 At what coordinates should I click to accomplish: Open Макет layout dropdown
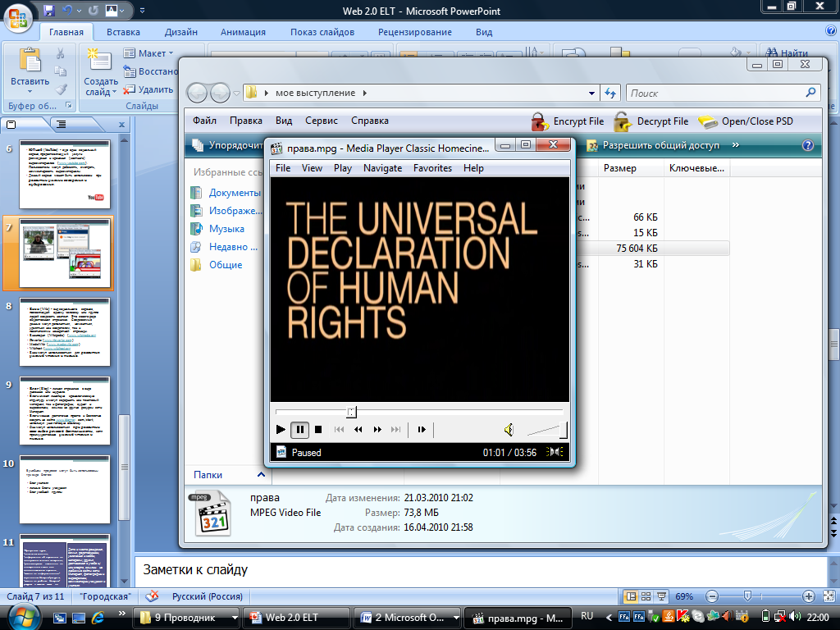pos(148,53)
